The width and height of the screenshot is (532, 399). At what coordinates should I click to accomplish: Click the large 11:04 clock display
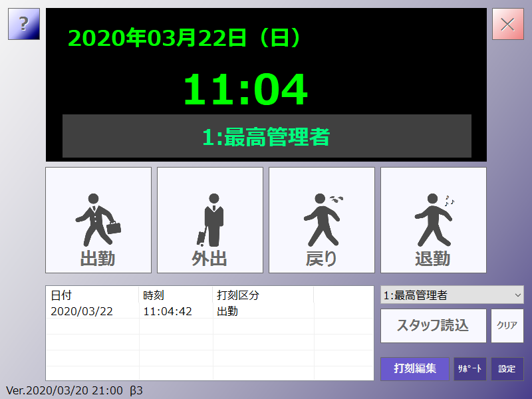point(245,89)
